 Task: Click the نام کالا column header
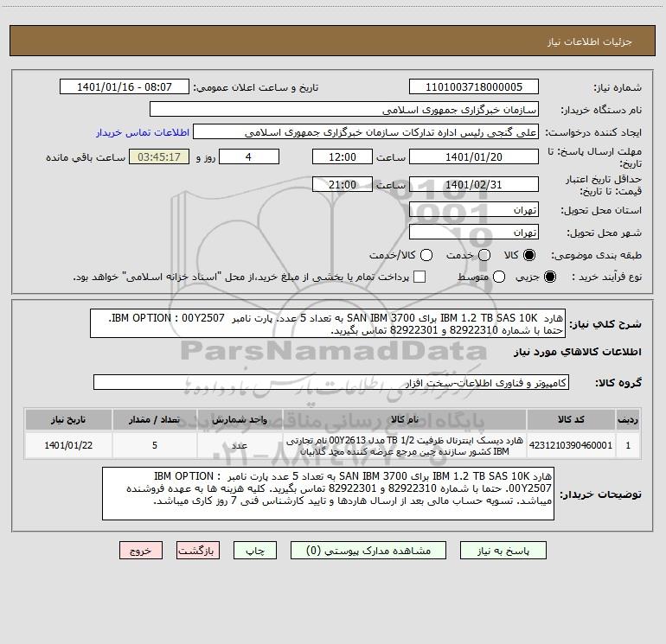tap(405, 420)
